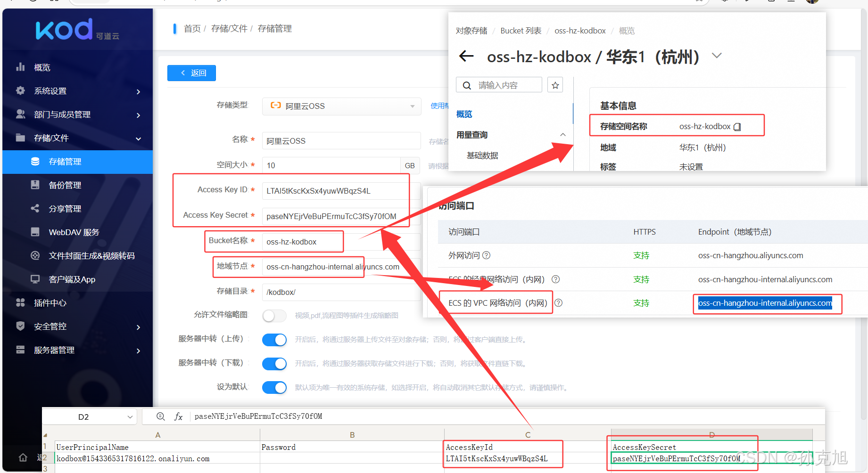Open 插件中心 in the sidebar menu
The width and height of the screenshot is (868, 473).
pyautogui.click(x=77, y=303)
